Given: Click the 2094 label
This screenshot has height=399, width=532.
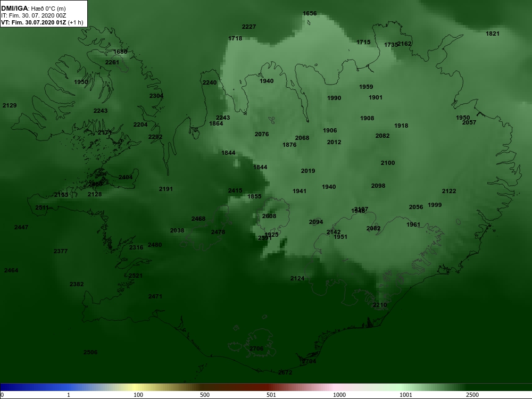Looking at the screenshot, I should point(316,222).
